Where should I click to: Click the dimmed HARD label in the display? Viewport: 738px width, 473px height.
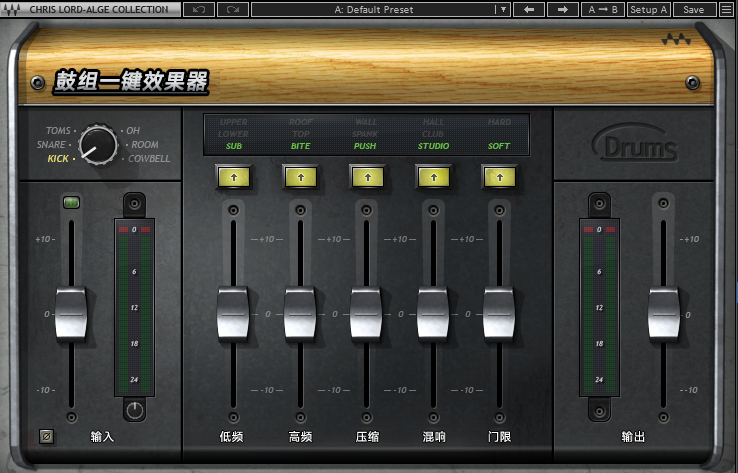pos(499,122)
